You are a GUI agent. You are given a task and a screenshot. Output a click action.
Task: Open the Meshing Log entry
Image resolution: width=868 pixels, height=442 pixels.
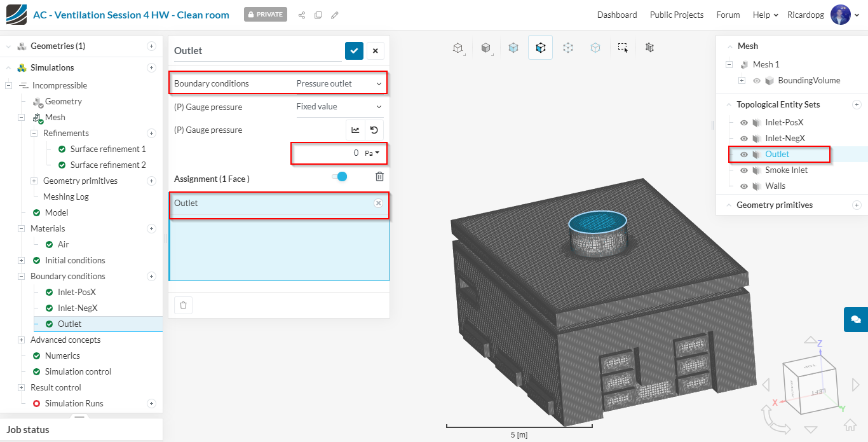[65, 197]
